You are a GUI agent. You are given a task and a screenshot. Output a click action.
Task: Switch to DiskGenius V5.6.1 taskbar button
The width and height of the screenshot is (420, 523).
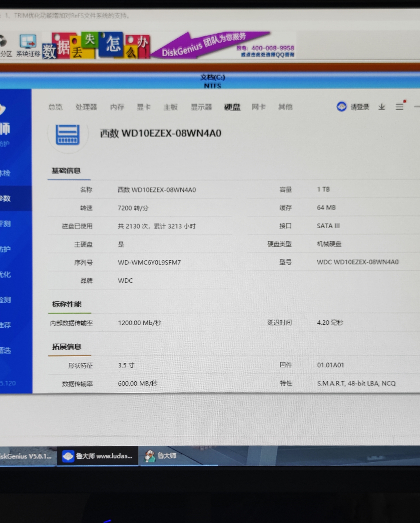28,456
